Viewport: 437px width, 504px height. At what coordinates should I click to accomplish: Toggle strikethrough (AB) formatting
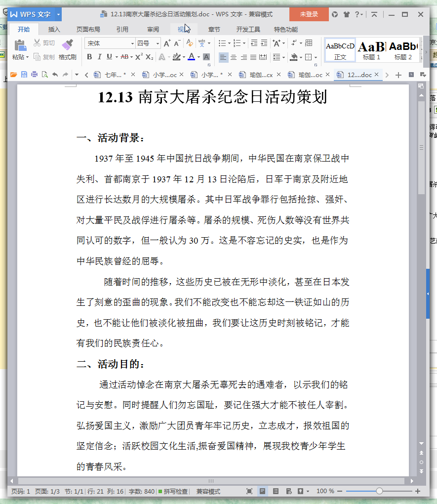124,57
